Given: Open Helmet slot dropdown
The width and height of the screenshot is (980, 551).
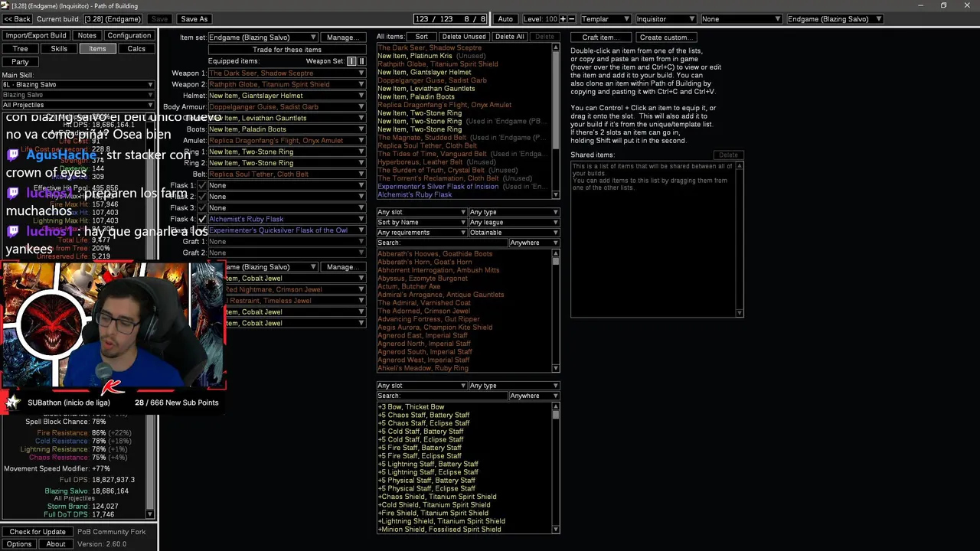Looking at the screenshot, I should [x=287, y=96].
